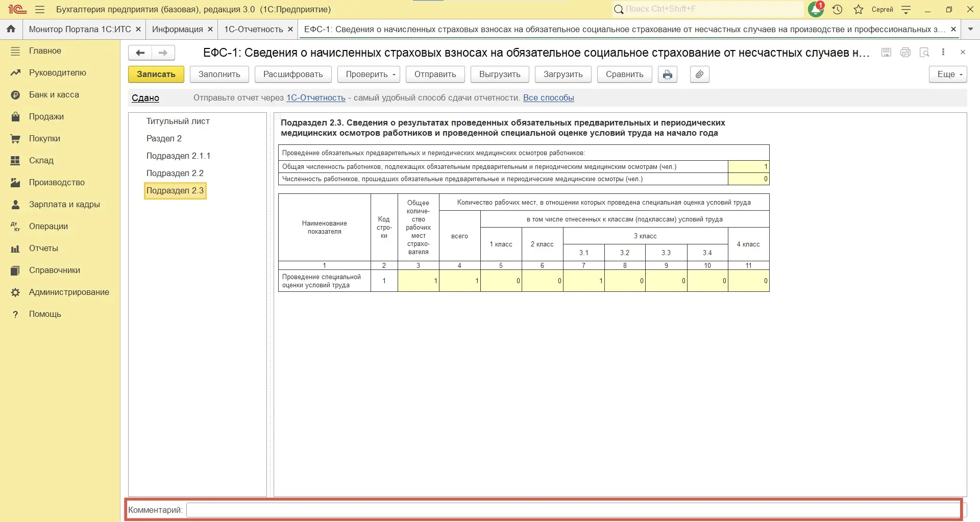
Task: Switch to the 1С-Отчетность tab
Action: tap(254, 29)
